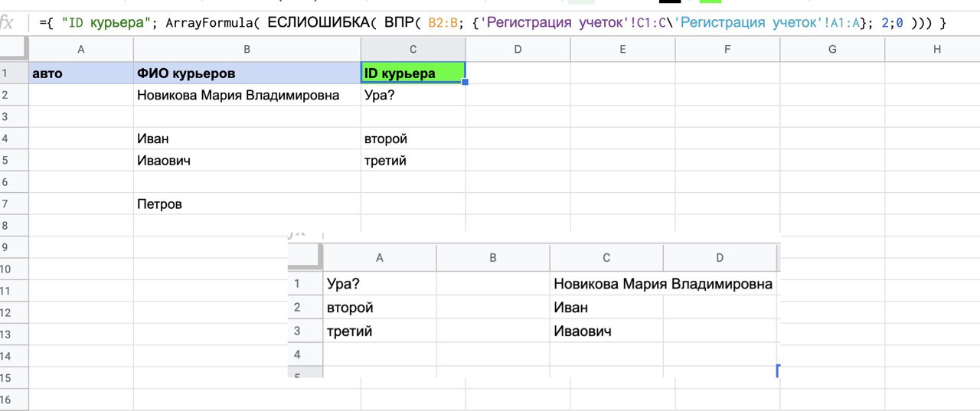Select column D header in main sheet
Viewport: 980px width, 411px height.
(x=518, y=50)
